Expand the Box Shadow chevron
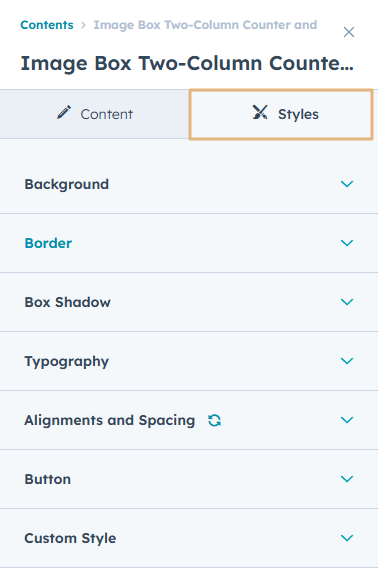The width and height of the screenshot is (378, 568). tap(347, 302)
